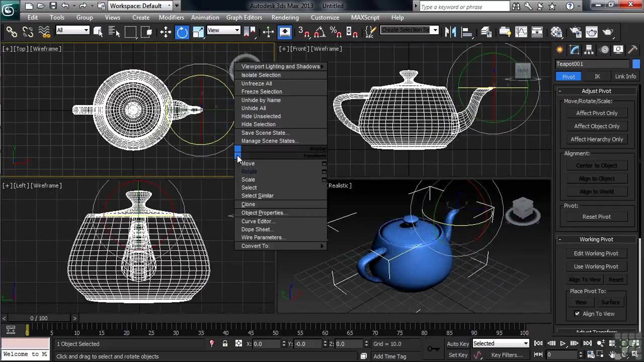Image resolution: width=644 pixels, height=362 pixels.
Task: Activate the Select and Scale tool
Action: click(x=198, y=32)
